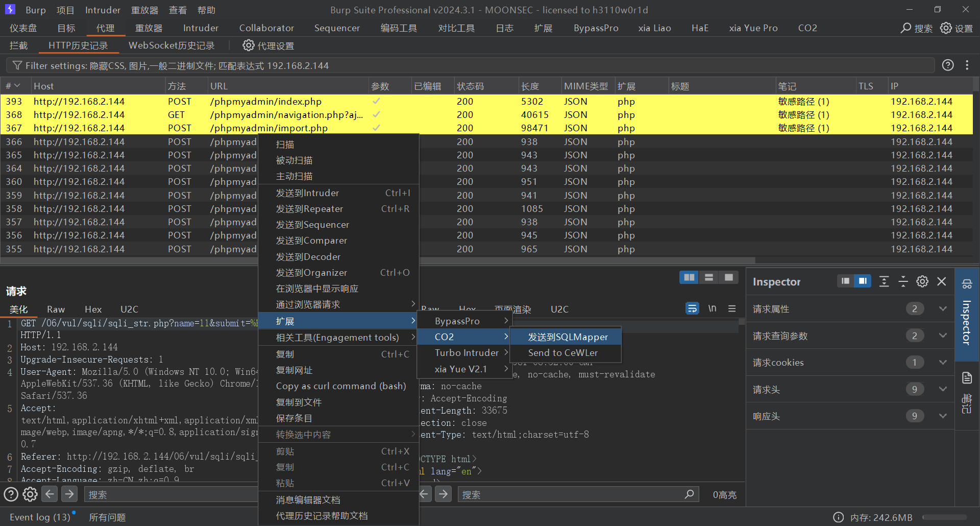Expand the 响应头 section
This screenshot has width=980, height=526.
click(943, 416)
